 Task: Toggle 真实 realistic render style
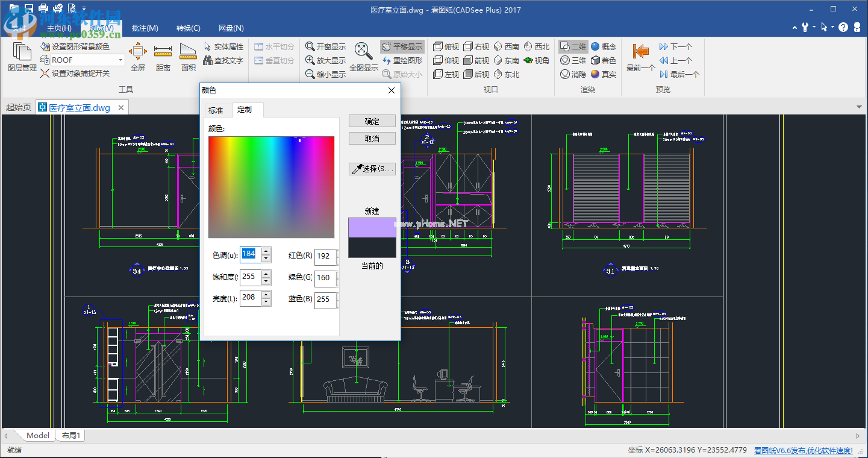tap(604, 74)
